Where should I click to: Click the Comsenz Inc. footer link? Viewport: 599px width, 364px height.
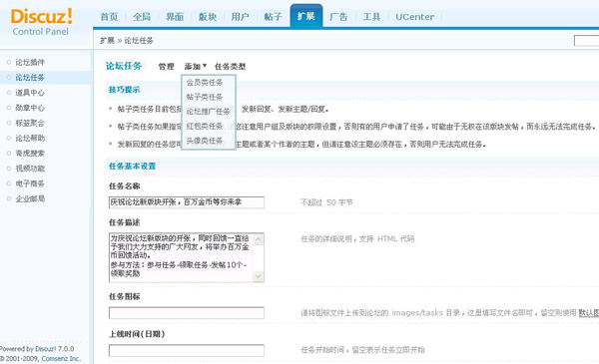pos(61,358)
